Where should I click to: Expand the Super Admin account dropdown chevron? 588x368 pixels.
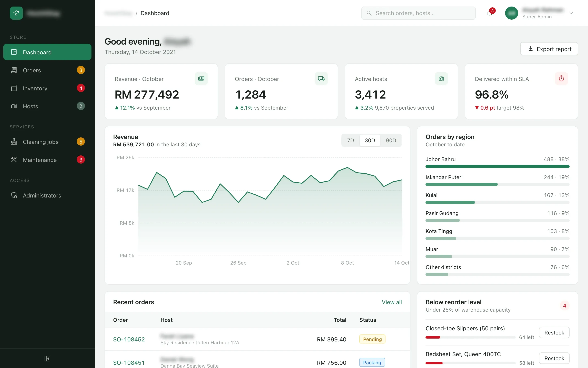click(571, 13)
